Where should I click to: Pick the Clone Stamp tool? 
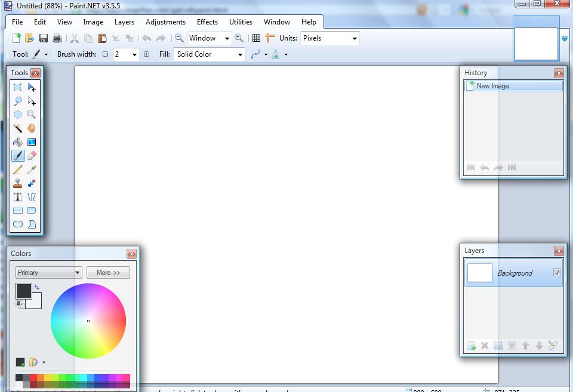[18, 183]
